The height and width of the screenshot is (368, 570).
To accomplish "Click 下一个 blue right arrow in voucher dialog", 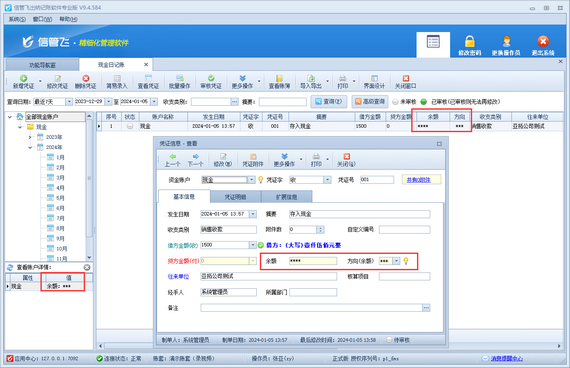I will [x=196, y=156].
